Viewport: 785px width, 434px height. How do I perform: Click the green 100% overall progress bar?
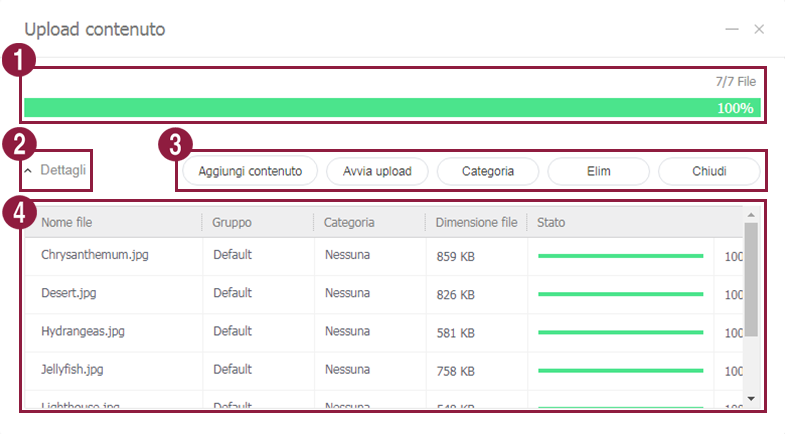pyautogui.click(x=392, y=108)
